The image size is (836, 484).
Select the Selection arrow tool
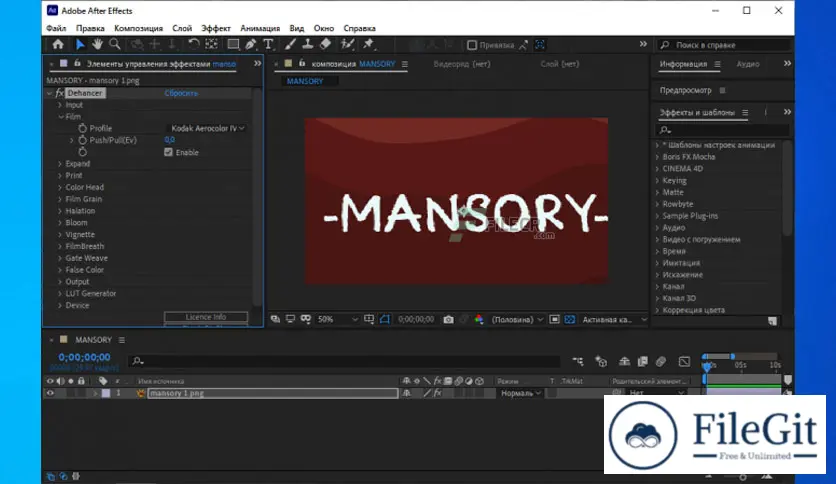[80, 45]
